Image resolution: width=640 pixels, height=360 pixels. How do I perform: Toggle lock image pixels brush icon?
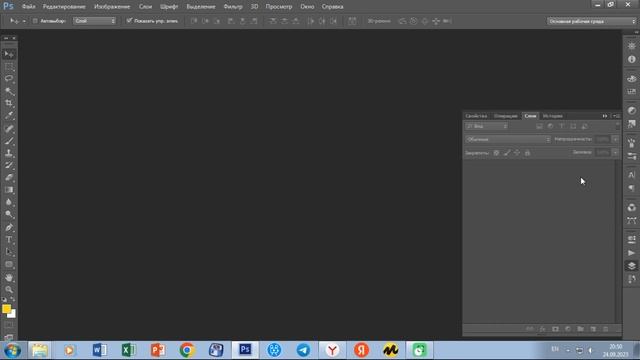click(x=507, y=153)
